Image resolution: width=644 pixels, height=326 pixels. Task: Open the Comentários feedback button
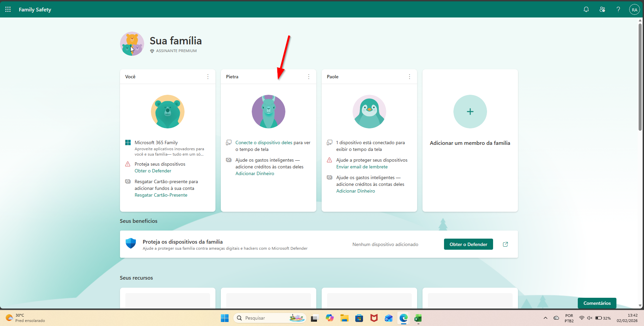[x=597, y=303]
